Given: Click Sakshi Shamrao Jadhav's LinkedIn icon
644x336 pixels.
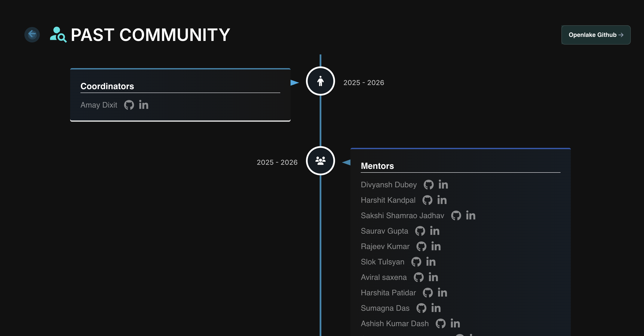Looking at the screenshot, I should pos(470,216).
